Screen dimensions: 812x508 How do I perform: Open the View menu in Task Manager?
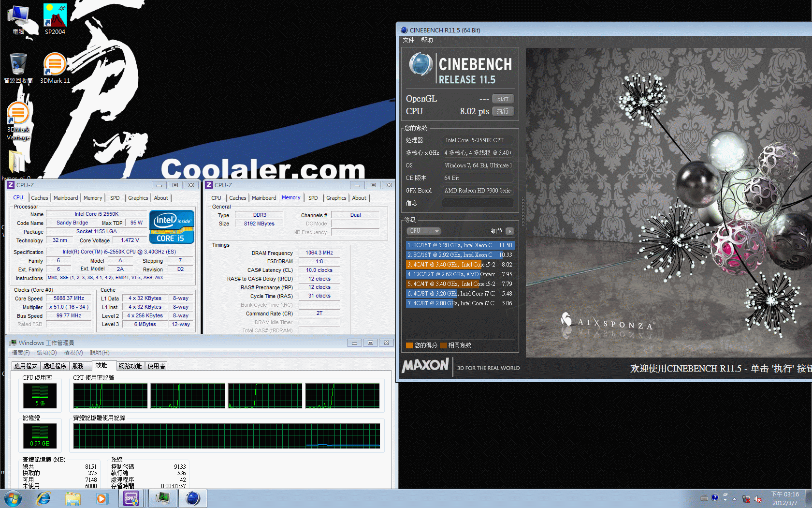point(73,353)
